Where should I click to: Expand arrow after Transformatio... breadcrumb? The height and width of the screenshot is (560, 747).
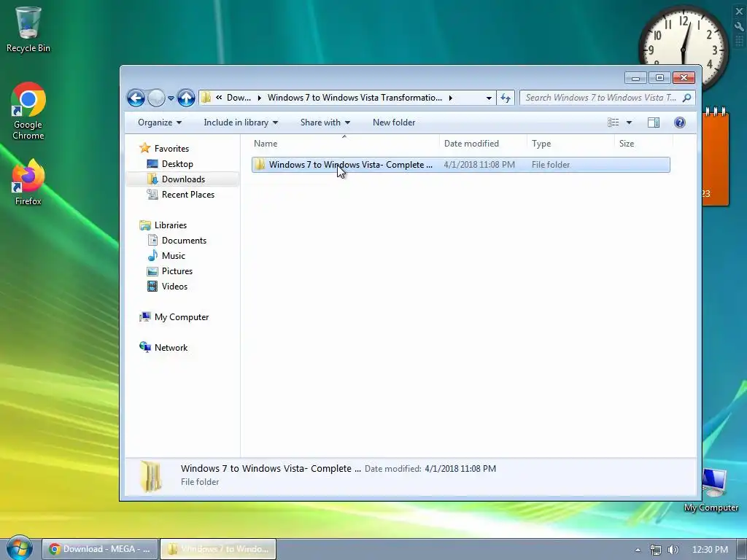click(x=450, y=98)
